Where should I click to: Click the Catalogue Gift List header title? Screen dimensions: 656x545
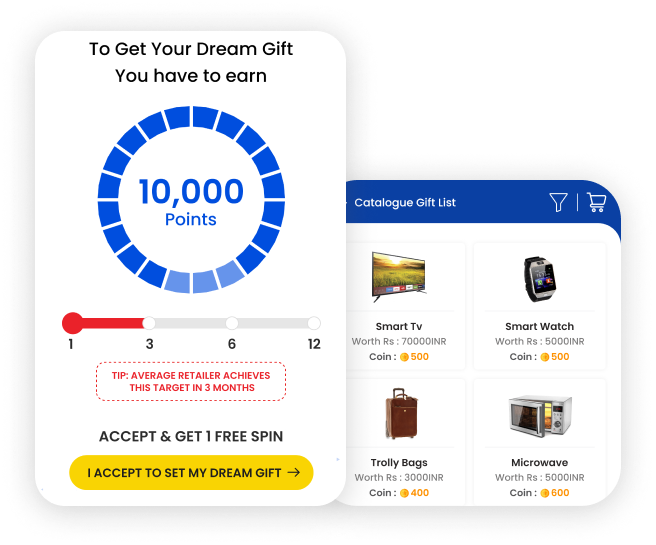[x=405, y=202]
